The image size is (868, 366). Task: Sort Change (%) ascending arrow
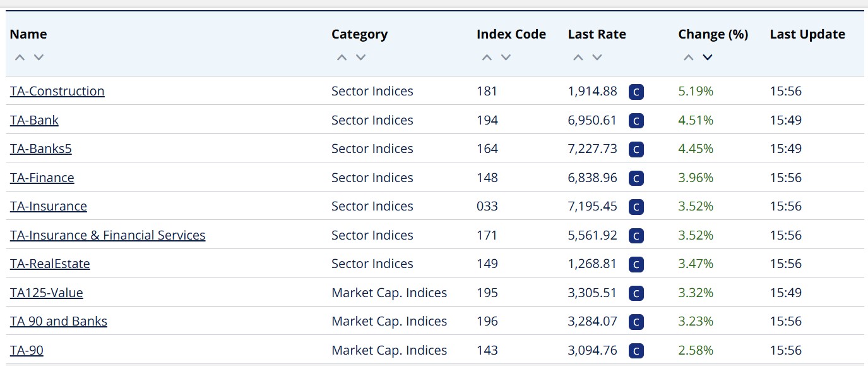(689, 58)
